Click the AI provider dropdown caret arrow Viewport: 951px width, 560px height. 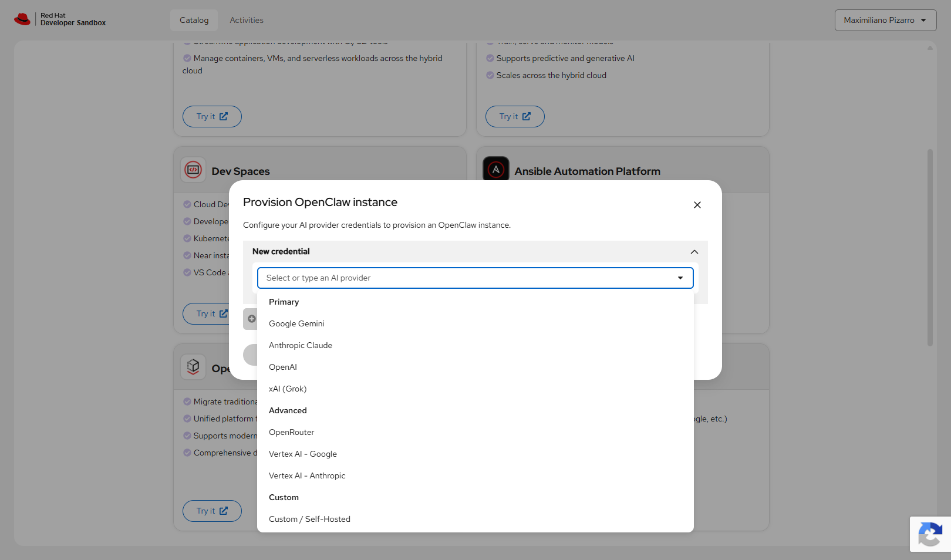[x=680, y=278]
